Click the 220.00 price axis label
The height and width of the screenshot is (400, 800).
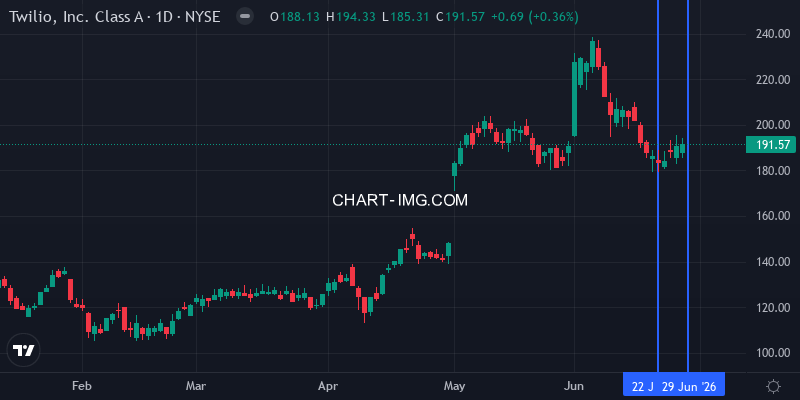pos(773,80)
